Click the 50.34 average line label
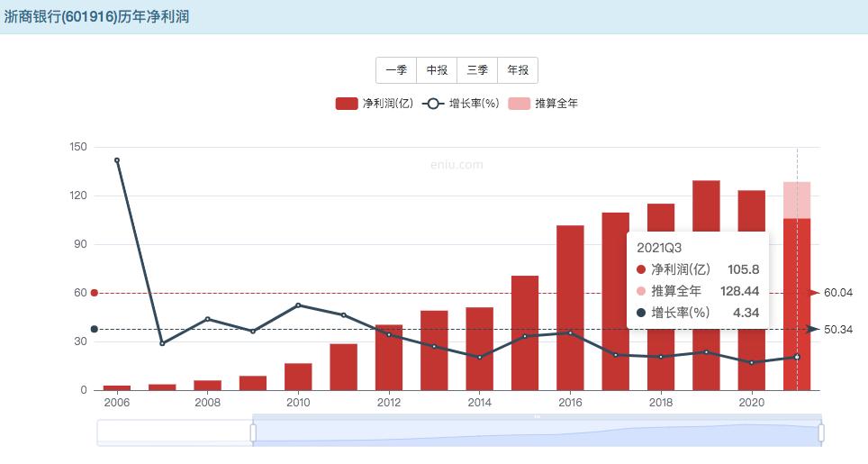868x464 pixels. pos(838,330)
